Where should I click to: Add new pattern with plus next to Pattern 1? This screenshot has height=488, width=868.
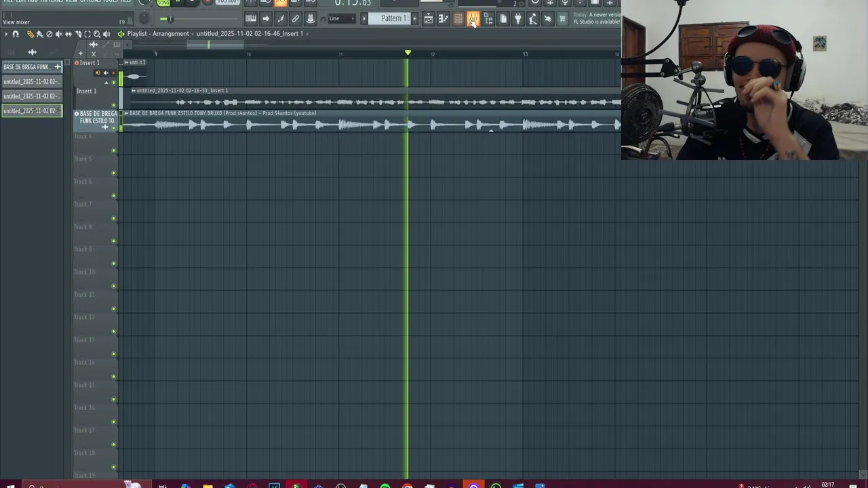point(414,18)
